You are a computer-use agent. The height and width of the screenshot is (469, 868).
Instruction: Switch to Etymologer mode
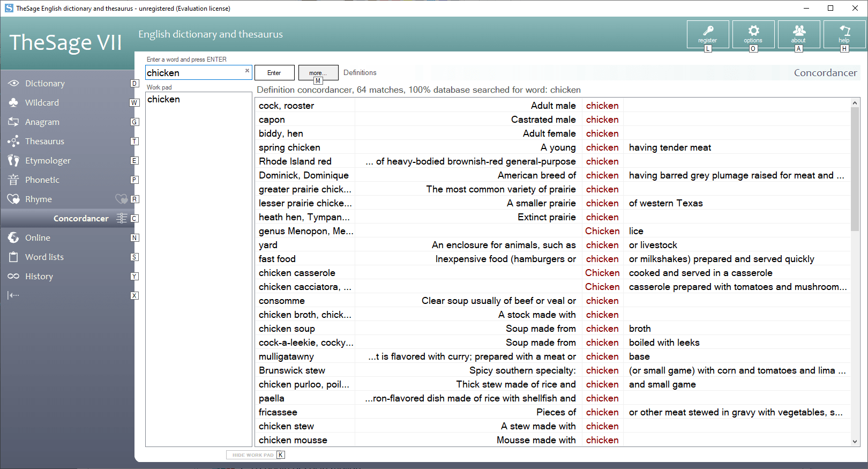tap(48, 160)
